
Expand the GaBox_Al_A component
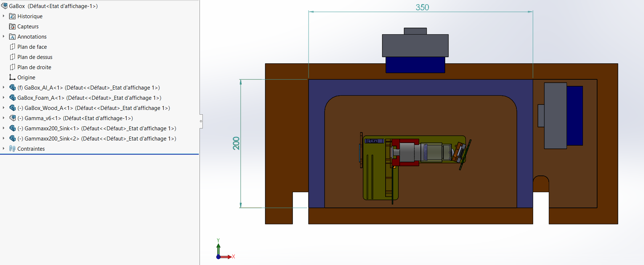(x=4, y=87)
